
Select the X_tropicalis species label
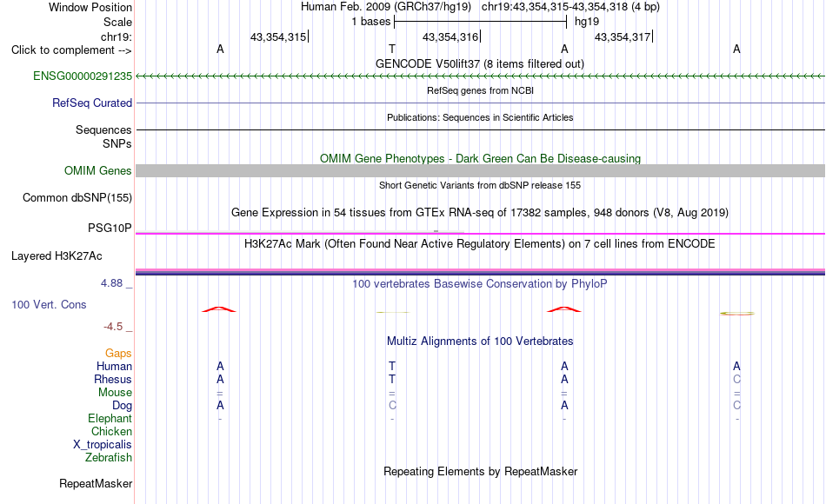point(103,445)
